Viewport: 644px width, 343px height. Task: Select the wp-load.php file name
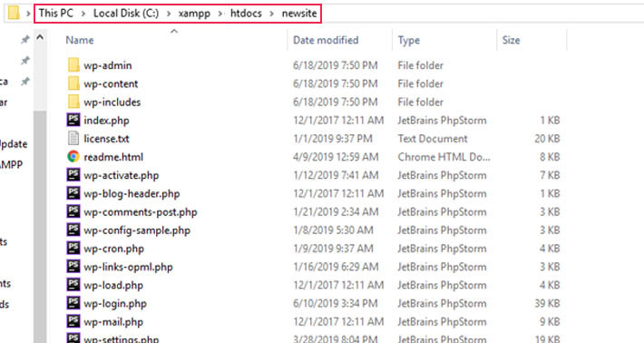tap(113, 285)
